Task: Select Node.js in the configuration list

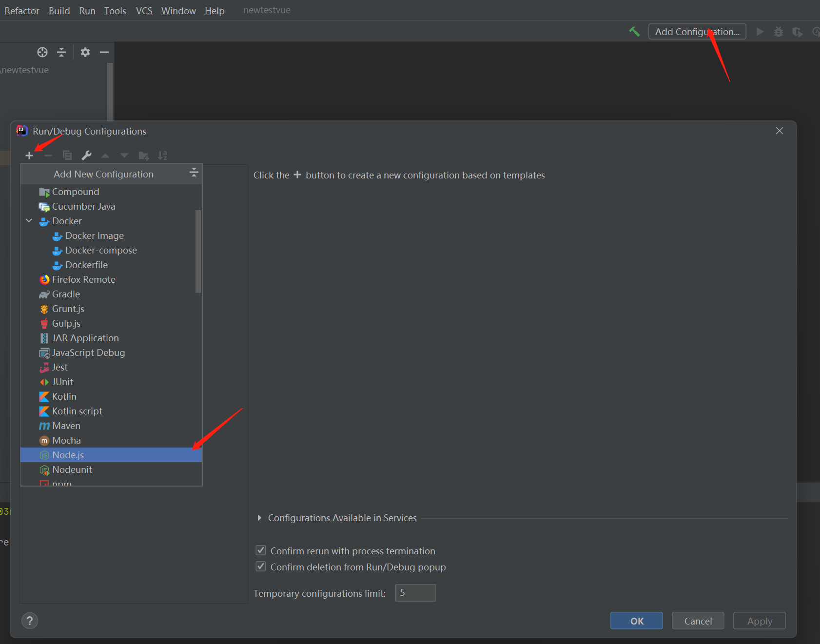Action: click(68, 455)
